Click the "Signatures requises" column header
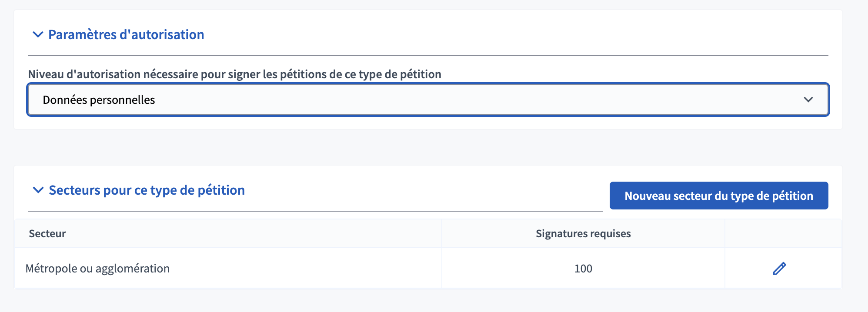Image resolution: width=868 pixels, height=312 pixels. (x=583, y=234)
